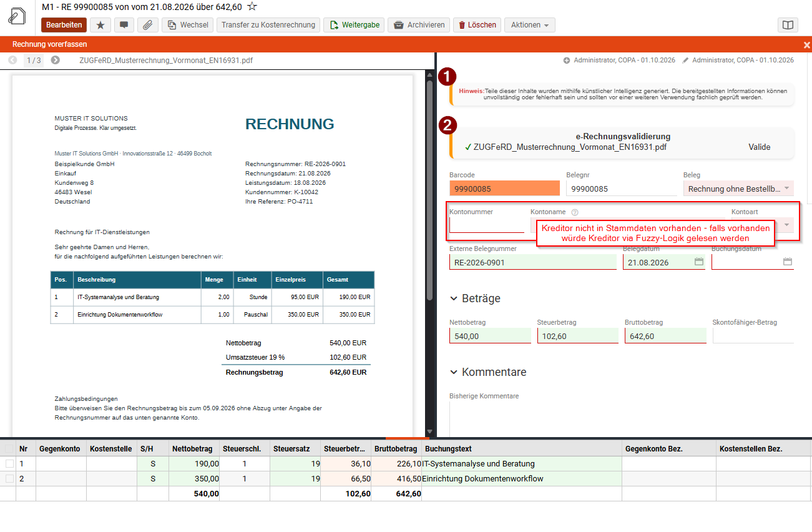Open the comment speech bubble button
Viewport: 812px width, 532px height.
pos(124,25)
